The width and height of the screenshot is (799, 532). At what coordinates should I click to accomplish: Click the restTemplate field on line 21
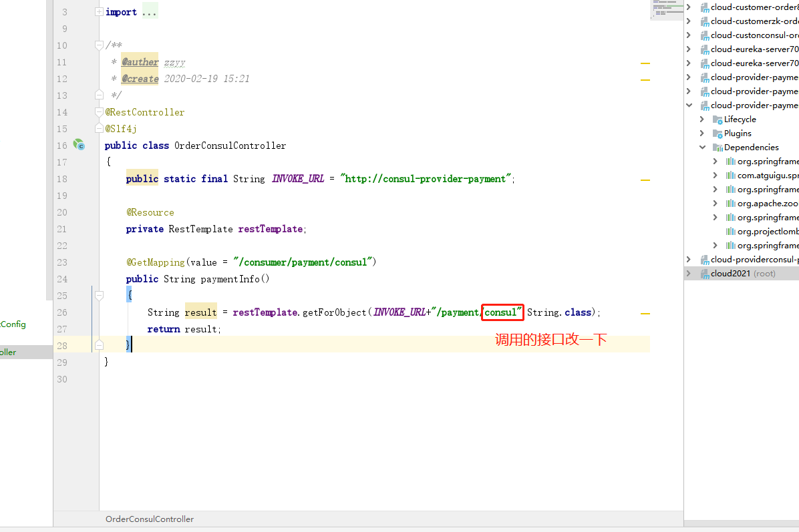[x=270, y=228]
